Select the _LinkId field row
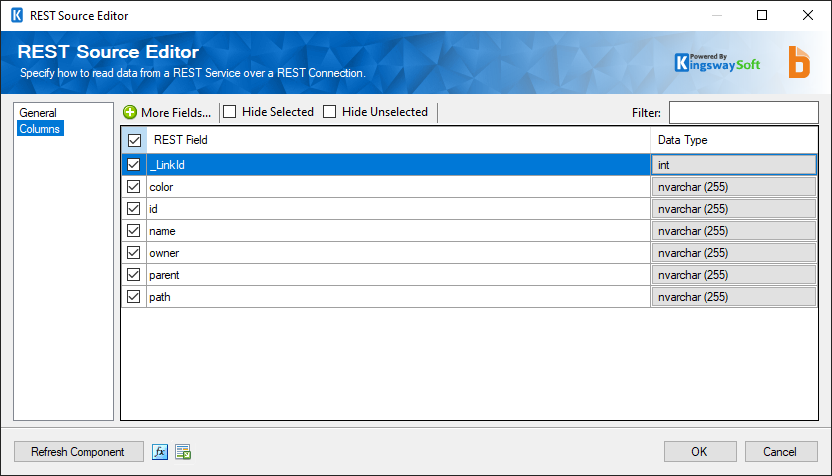 coord(398,165)
